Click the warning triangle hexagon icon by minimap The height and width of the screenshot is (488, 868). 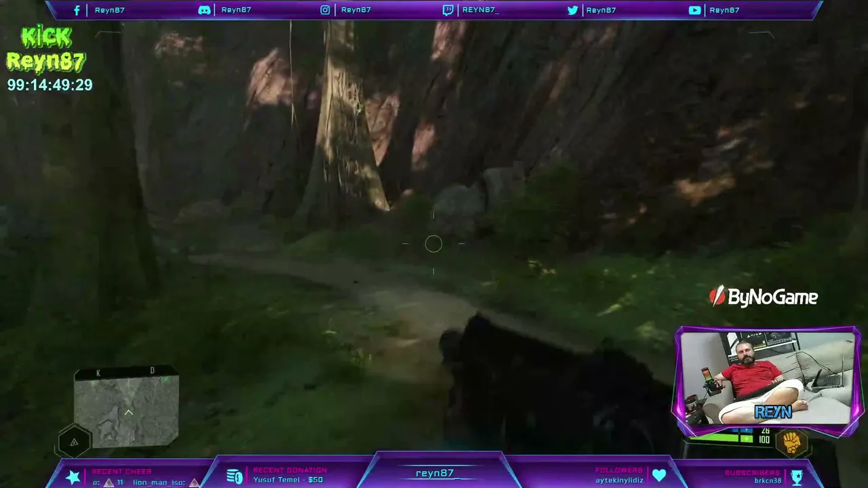click(74, 443)
